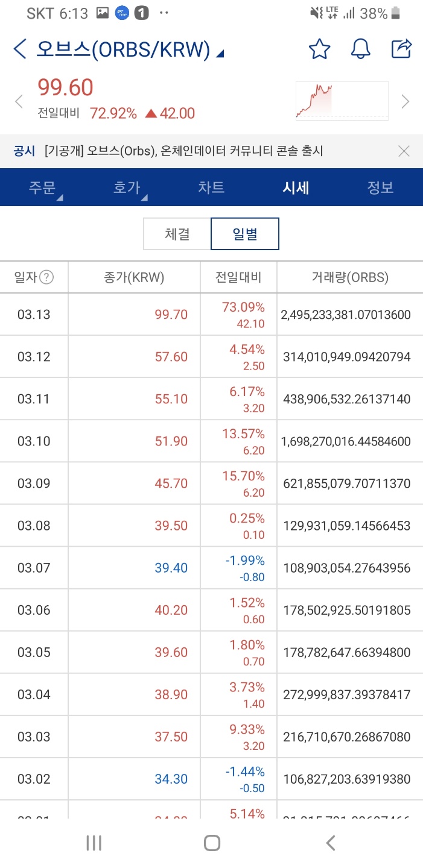Select closing price 99.70
The height and width of the screenshot is (868, 423).
171,314
